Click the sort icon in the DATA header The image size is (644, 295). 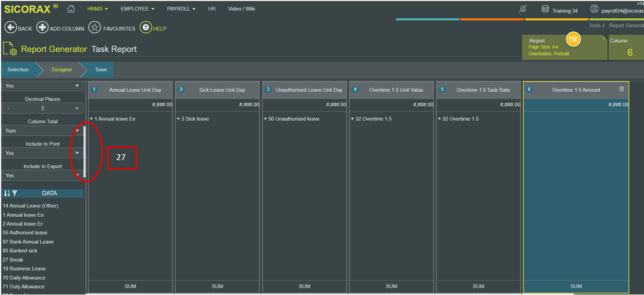tap(7, 193)
